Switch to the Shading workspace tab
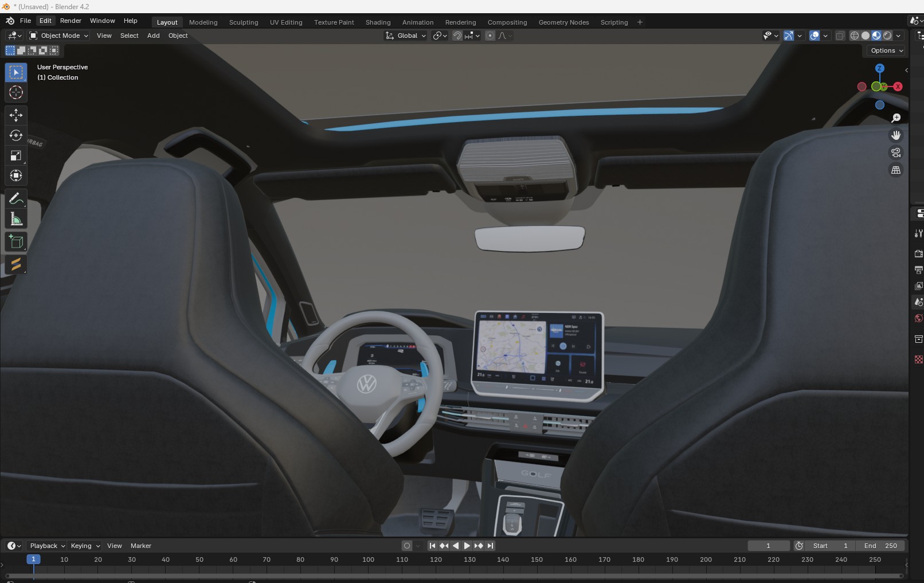924x583 pixels. click(378, 22)
